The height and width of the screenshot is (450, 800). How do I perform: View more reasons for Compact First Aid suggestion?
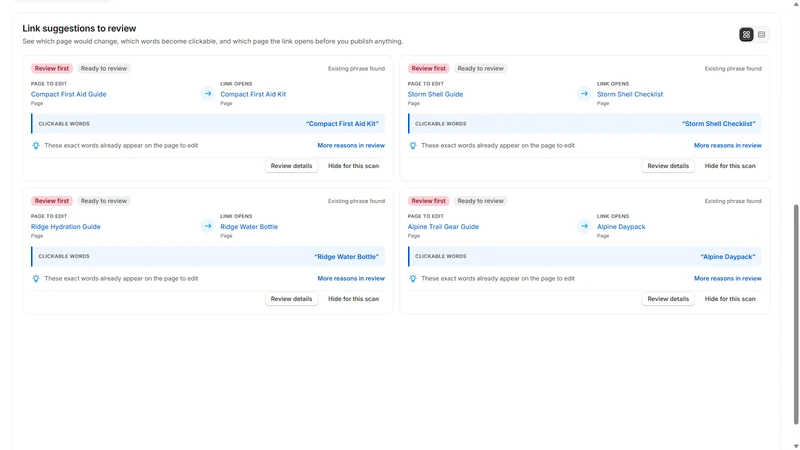pos(351,145)
